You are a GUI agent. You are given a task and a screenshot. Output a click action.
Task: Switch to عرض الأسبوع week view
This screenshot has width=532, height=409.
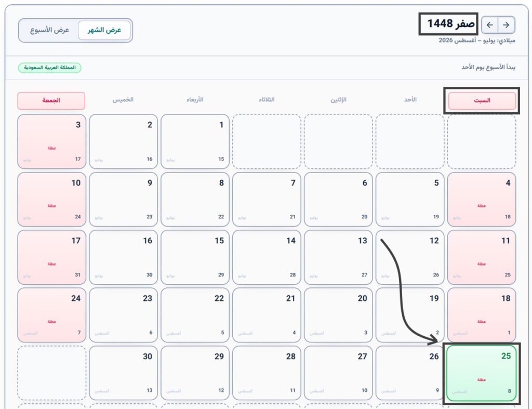click(49, 30)
